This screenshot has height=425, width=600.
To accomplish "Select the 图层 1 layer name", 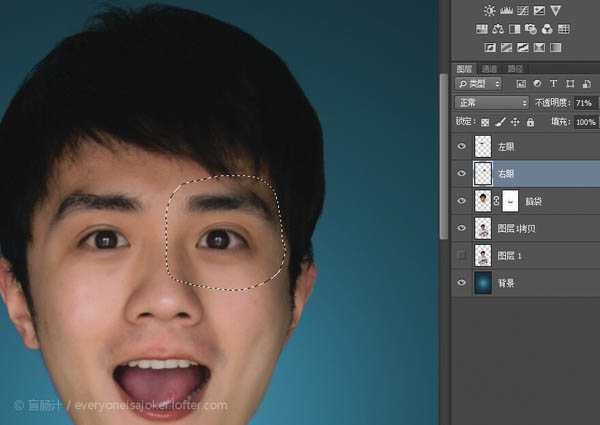I will (510, 256).
